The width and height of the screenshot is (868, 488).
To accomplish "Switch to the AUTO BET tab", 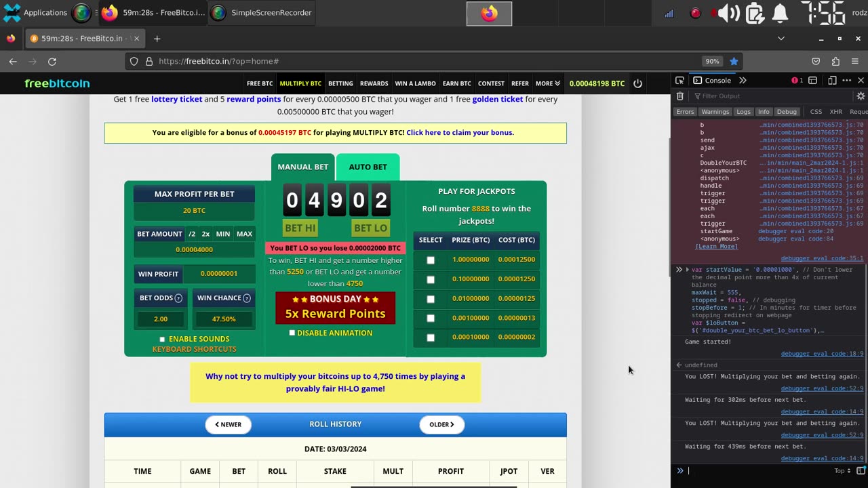I will point(368,167).
